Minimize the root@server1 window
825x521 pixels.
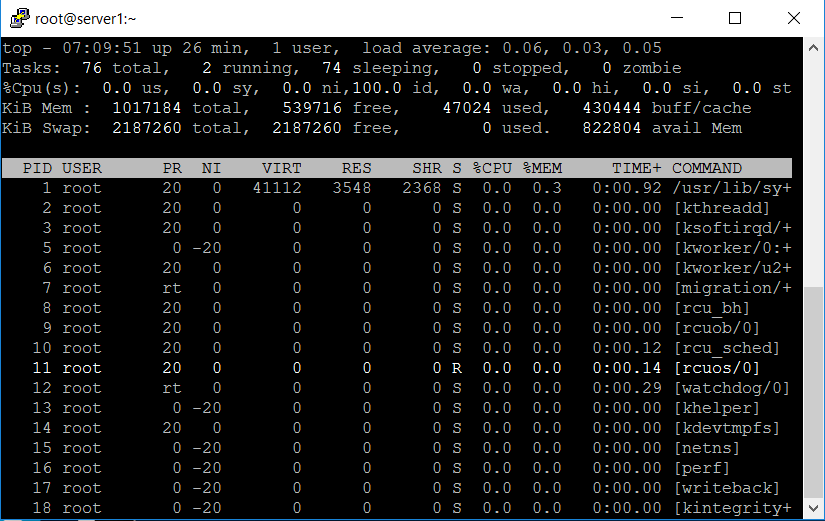pyautogui.click(x=677, y=18)
